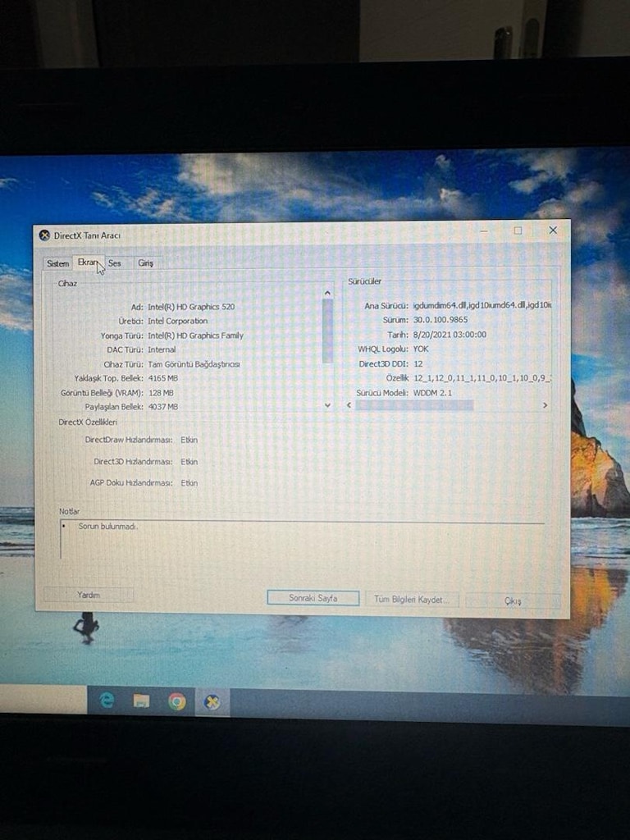Click the 'Etkin' value beside AGP Doku Hızlandırması

click(189, 482)
